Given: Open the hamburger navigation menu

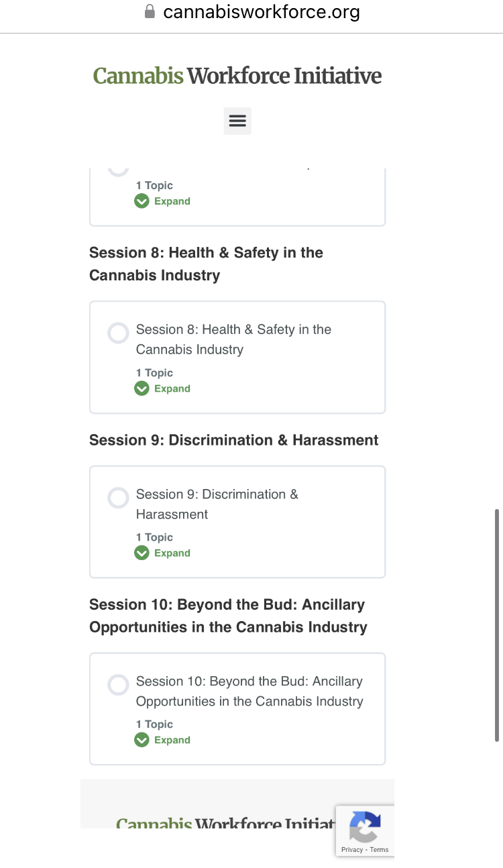Looking at the screenshot, I should (237, 121).
